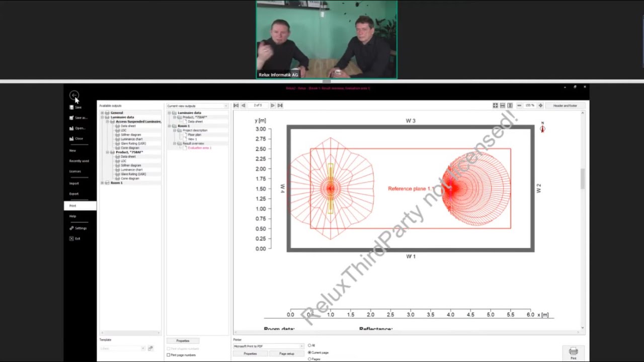Click fit page height icon
644x362 pixels.
(510, 106)
